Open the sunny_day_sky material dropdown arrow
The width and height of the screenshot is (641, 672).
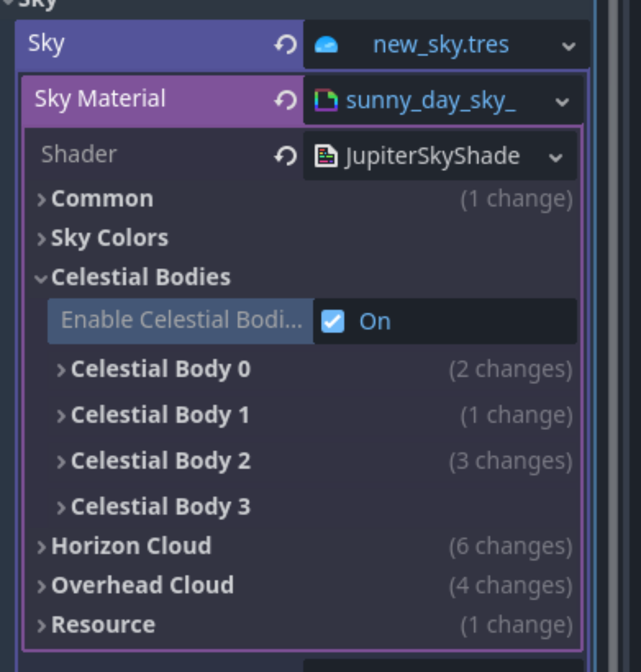[562, 101]
